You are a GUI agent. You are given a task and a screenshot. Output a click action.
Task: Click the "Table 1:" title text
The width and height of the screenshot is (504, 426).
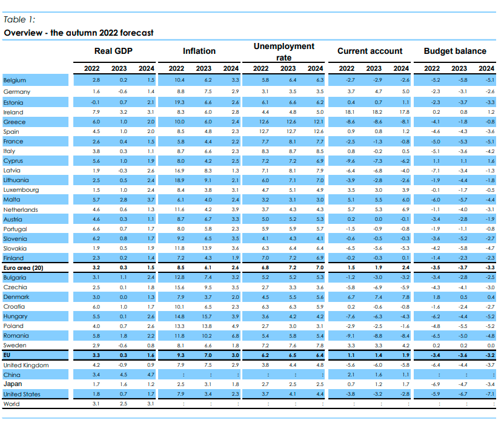[19, 19]
